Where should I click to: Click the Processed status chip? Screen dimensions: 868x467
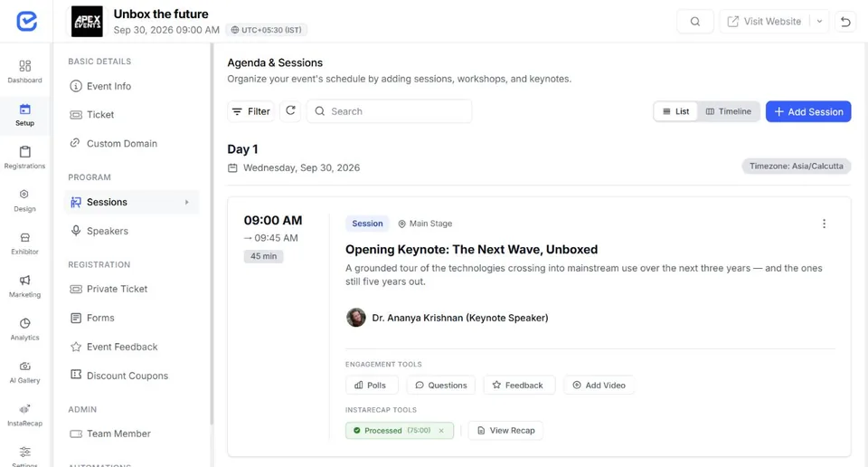(400, 431)
